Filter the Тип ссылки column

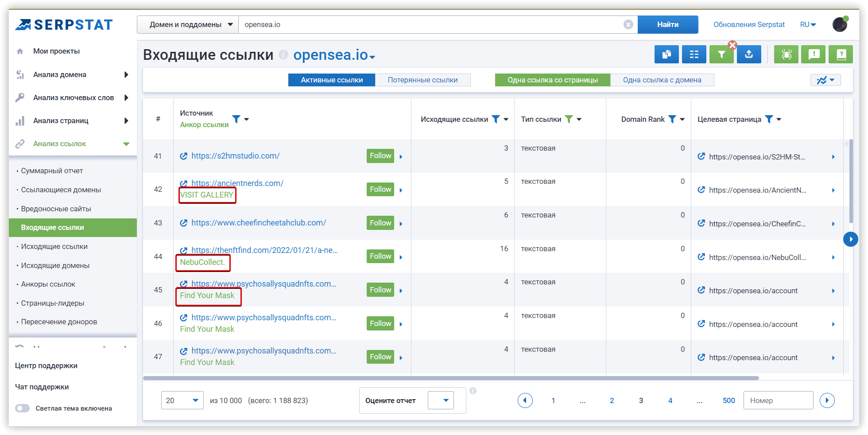569,119
